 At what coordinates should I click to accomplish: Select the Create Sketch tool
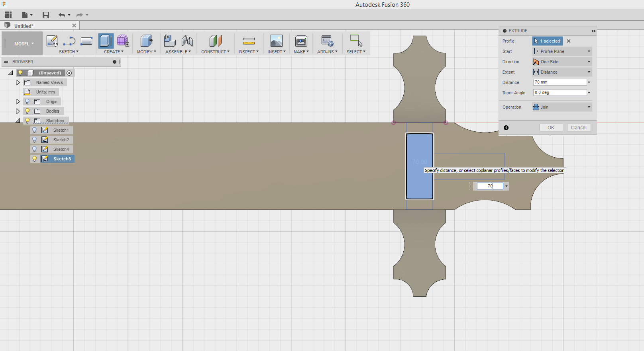[x=52, y=41]
